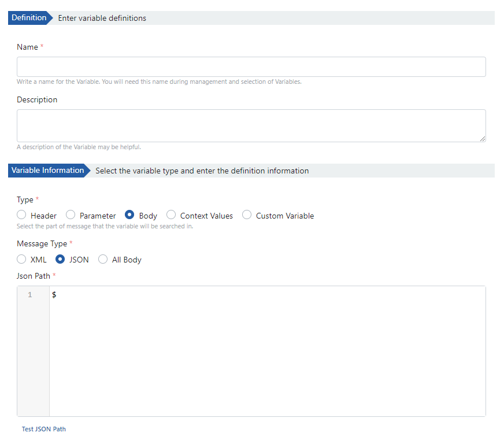Switch the message type to XML
Image resolution: width=504 pixels, height=440 pixels.
tap(22, 260)
